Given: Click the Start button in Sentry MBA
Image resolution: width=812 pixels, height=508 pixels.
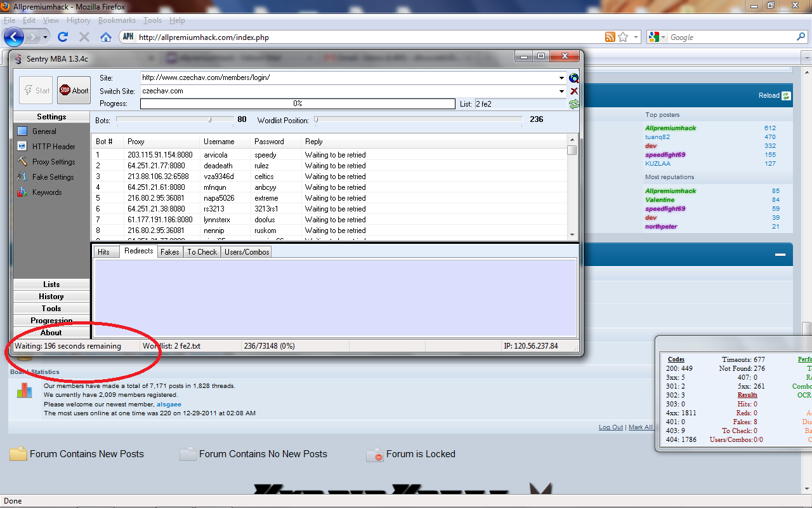Looking at the screenshot, I should 36,90.
